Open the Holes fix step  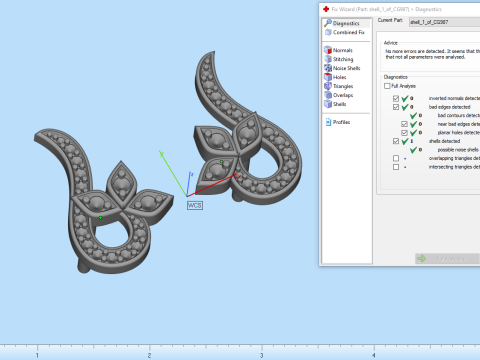(335, 77)
